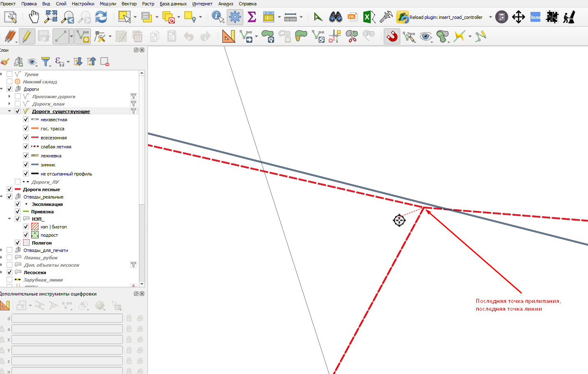
Task: Click the Delete Selected trash icon
Action: coord(138,36)
